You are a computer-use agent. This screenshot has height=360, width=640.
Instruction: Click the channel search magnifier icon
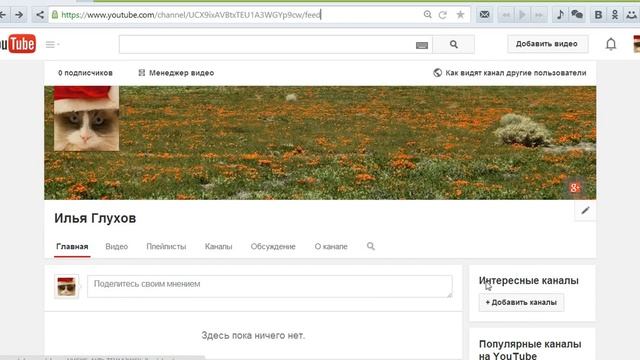tap(371, 246)
